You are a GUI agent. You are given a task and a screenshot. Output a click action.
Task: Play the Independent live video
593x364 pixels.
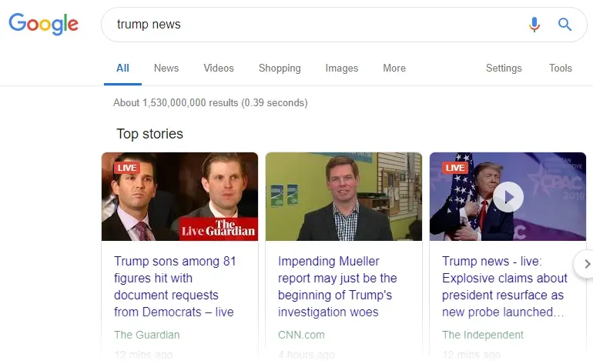pyautogui.click(x=508, y=197)
